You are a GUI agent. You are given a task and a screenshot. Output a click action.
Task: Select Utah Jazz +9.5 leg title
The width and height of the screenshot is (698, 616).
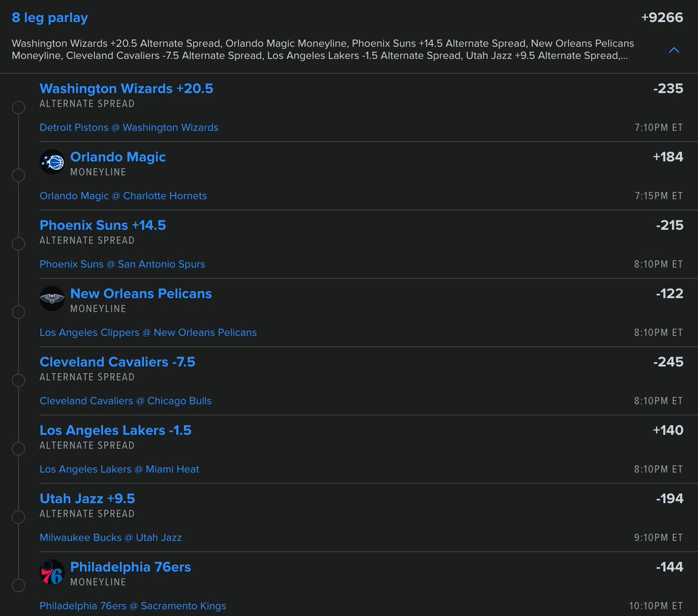[x=87, y=499]
